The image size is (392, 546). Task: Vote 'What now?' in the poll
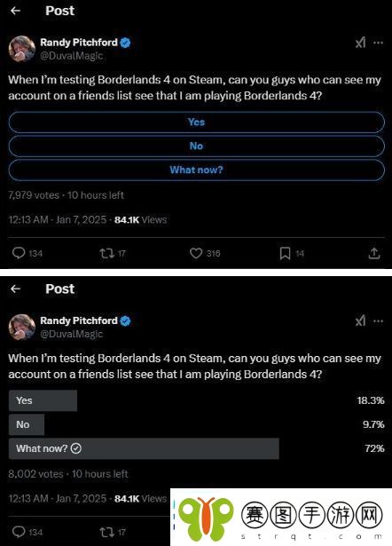click(197, 170)
